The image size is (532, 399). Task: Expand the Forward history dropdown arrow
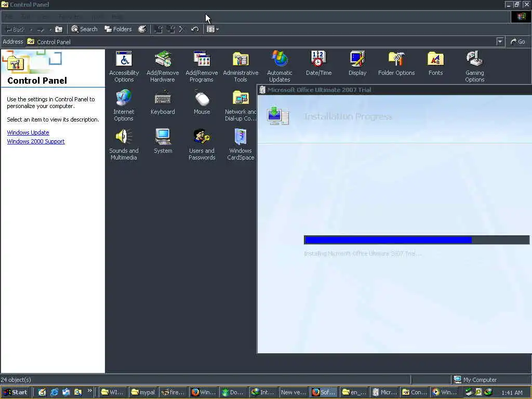(x=50, y=30)
